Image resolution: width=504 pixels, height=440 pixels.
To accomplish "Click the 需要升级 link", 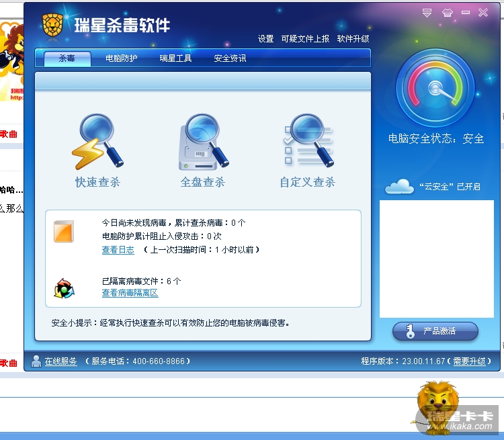I will click(469, 361).
